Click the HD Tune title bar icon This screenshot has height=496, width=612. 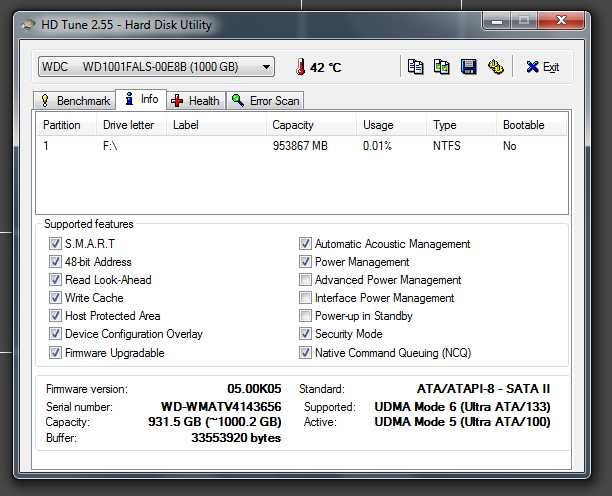[x=28, y=25]
